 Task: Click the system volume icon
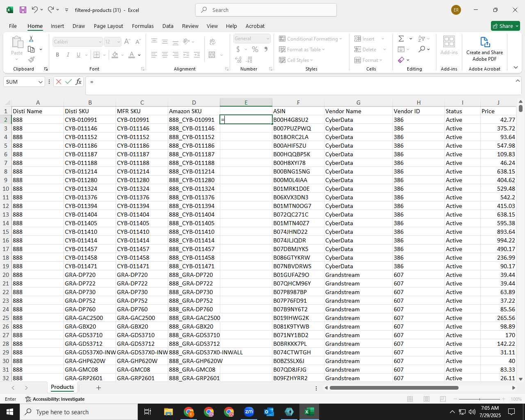[472, 412]
